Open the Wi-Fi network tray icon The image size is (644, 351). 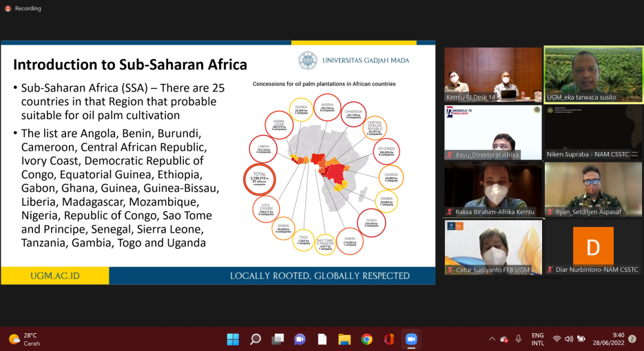pyautogui.click(x=557, y=339)
